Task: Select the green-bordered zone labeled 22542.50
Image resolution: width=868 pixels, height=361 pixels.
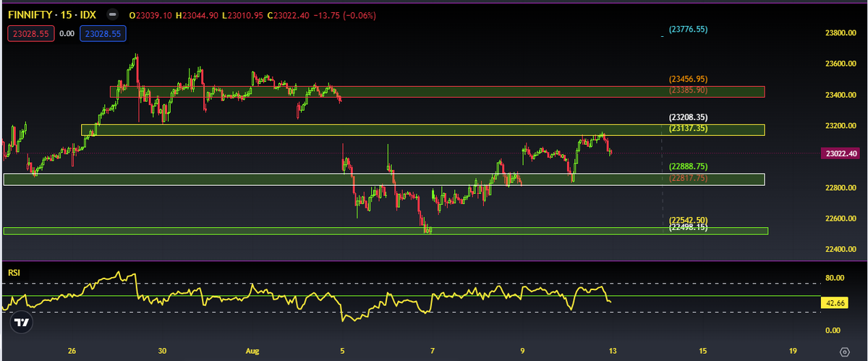Action: point(386,231)
